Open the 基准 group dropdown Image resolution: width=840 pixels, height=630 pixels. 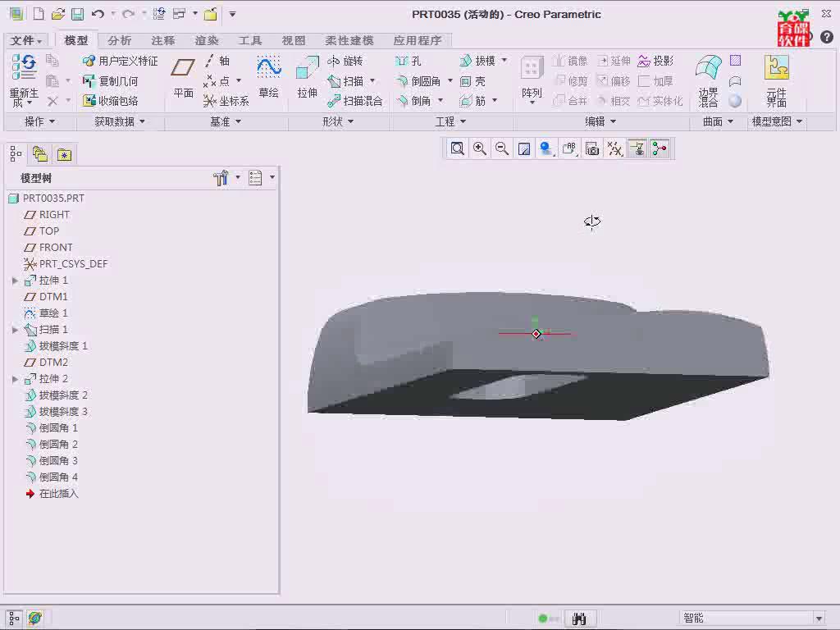pyautogui.click(x=225, y=121)
